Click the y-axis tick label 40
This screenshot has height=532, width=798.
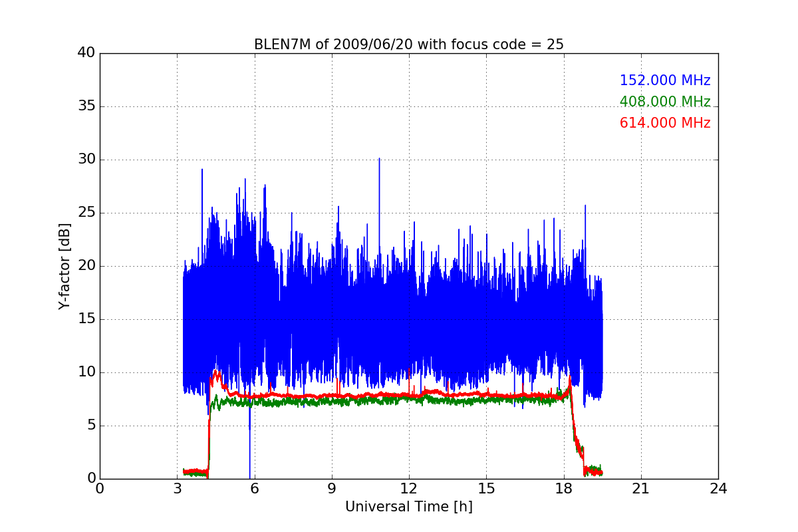[x=86, y=53]
